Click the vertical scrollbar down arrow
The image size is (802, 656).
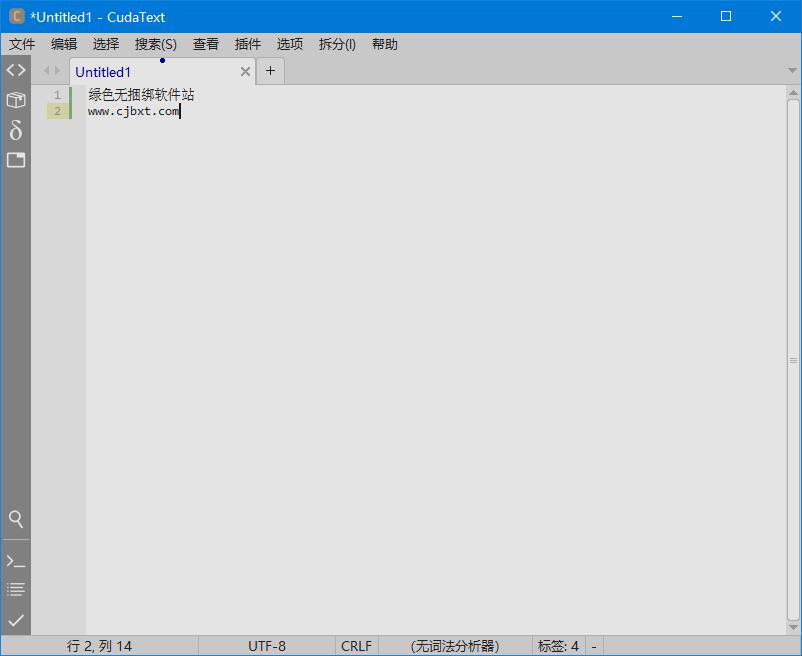click(793, 627)
